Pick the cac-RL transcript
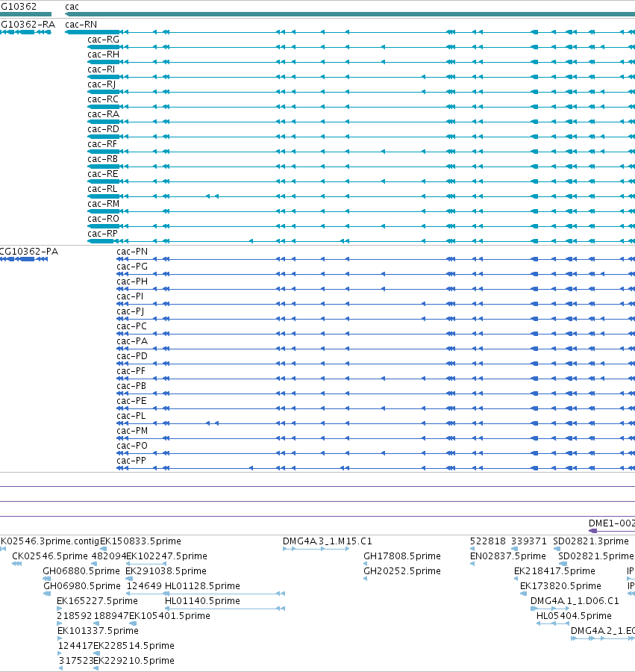The width and height of the screenshot is (635, 672). [x=102, y=189]
